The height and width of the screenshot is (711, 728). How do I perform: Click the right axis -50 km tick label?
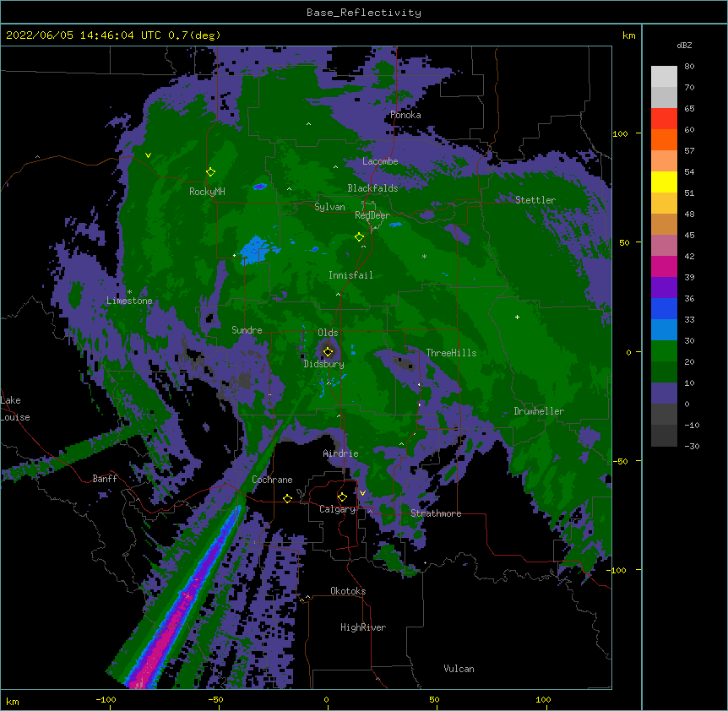point(620,461)
